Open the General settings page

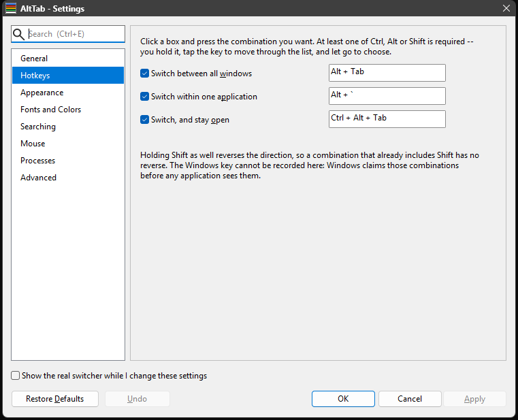tap(68, 59)
